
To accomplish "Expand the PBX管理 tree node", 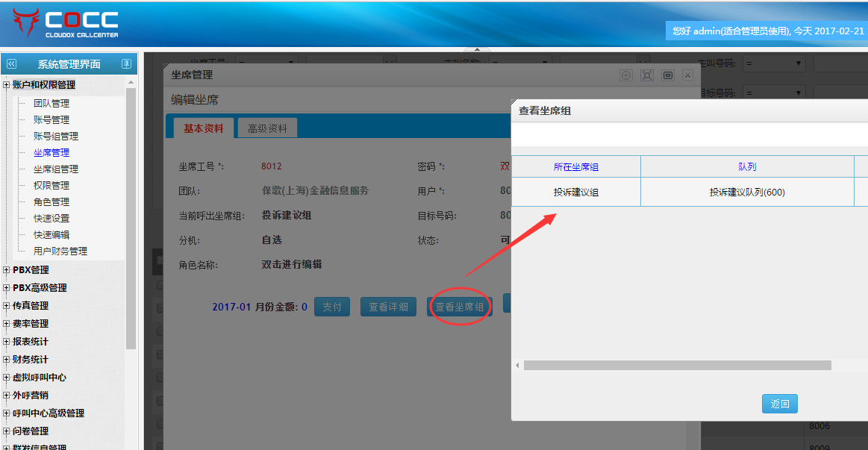I will click(x=7, y=270).
